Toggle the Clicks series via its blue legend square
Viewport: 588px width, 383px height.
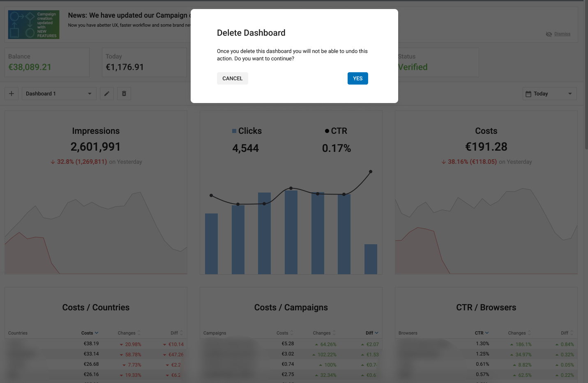click(x=234, y=131)
